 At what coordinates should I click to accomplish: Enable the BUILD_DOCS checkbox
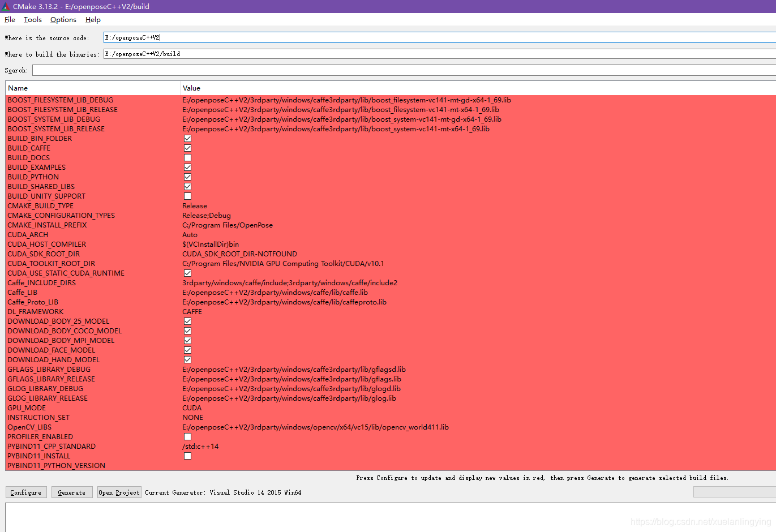[x=188, y=158]
